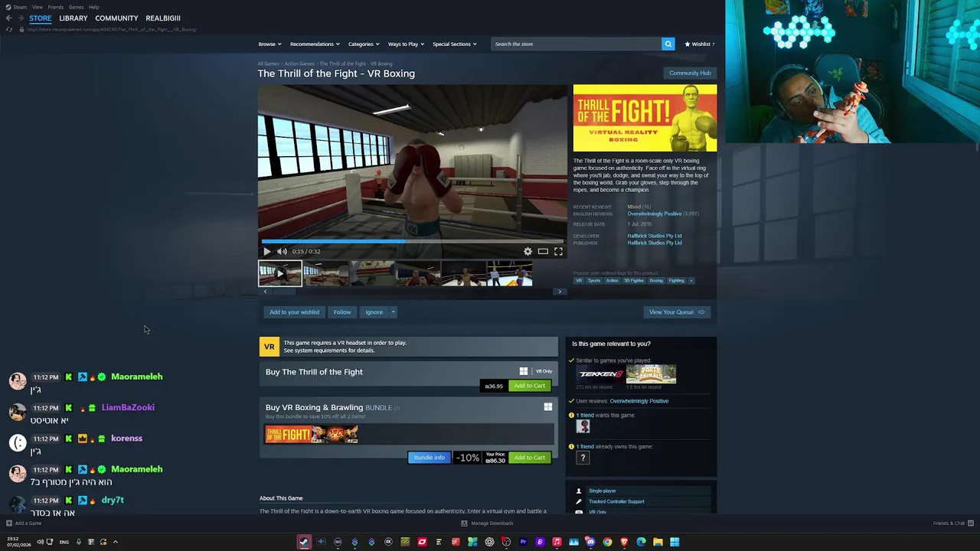
Task: Click the ENG language indicator
Action: point(64,542)
